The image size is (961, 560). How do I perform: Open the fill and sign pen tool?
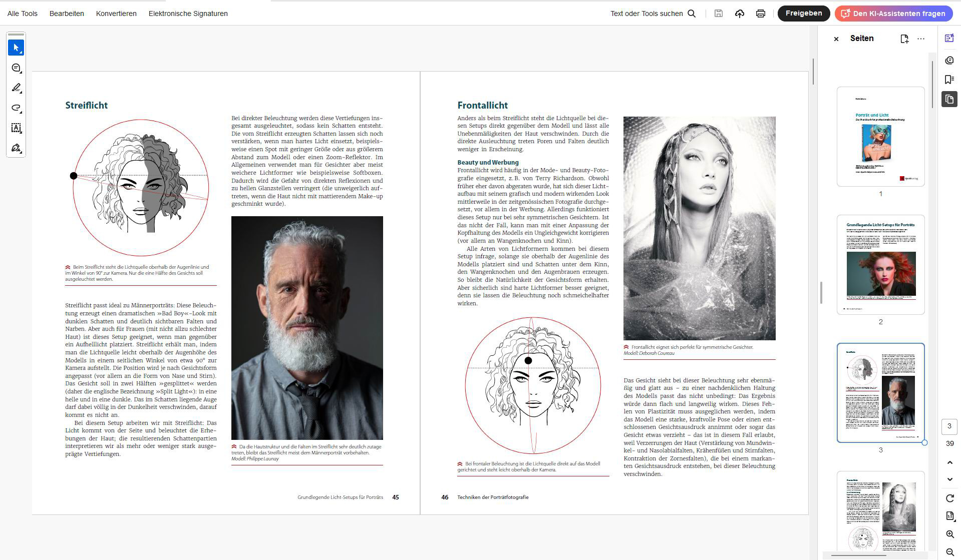pyautogui.click(x=16, y=148)
